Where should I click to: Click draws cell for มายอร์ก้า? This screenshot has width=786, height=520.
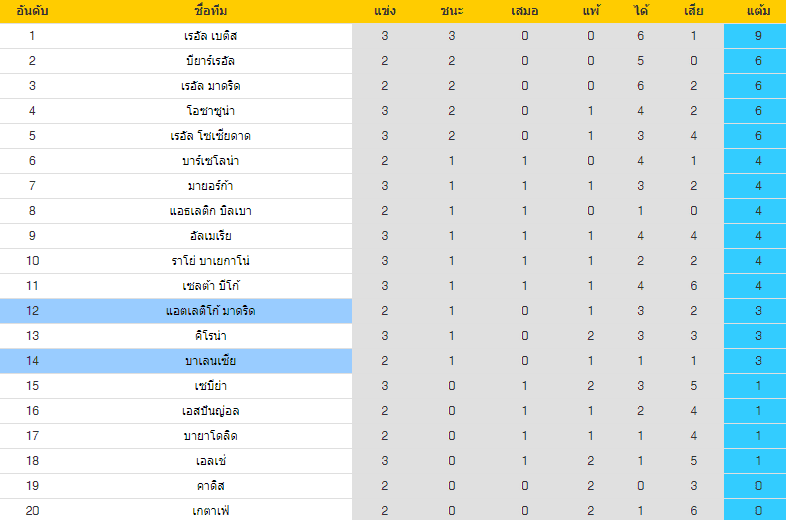point(524,186)
